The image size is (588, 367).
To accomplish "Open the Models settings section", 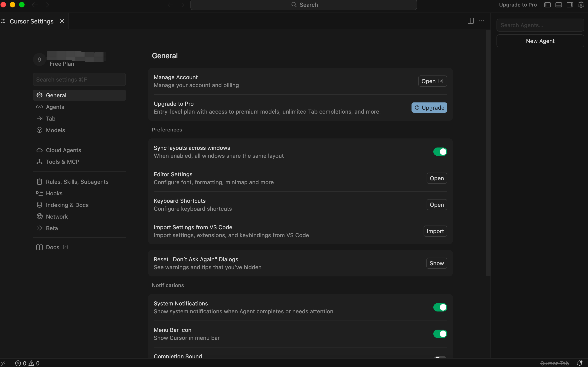I will coord(55,130).
